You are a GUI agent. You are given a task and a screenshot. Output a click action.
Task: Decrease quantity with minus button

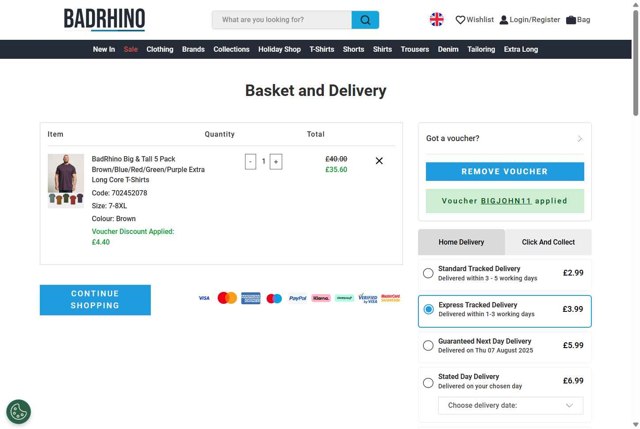click(x=250, y=162)
